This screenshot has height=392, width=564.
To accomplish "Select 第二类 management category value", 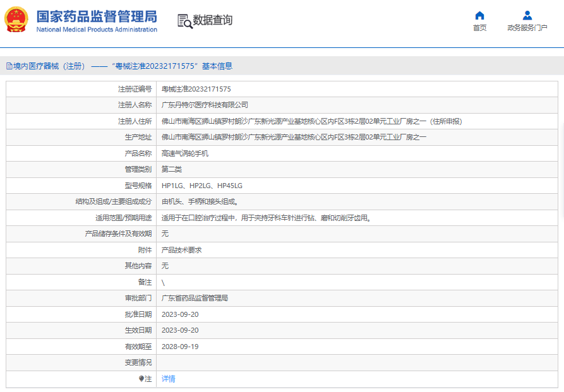I will click(x=172, y=169).
